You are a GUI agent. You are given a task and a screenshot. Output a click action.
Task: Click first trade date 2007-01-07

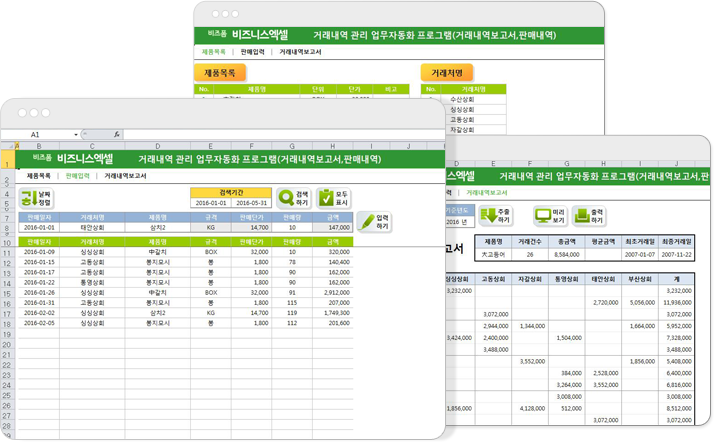click(640, 255)
